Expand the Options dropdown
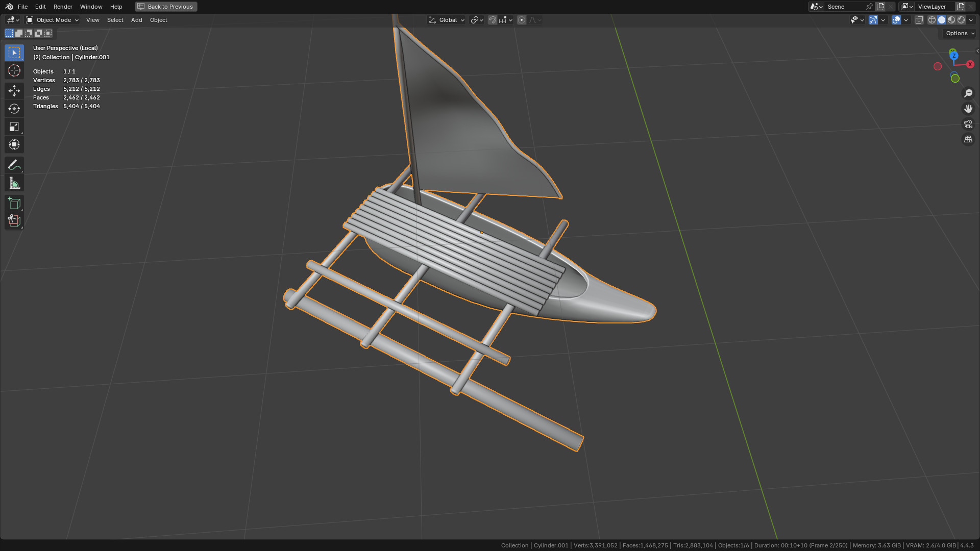 tap(960, 33)
